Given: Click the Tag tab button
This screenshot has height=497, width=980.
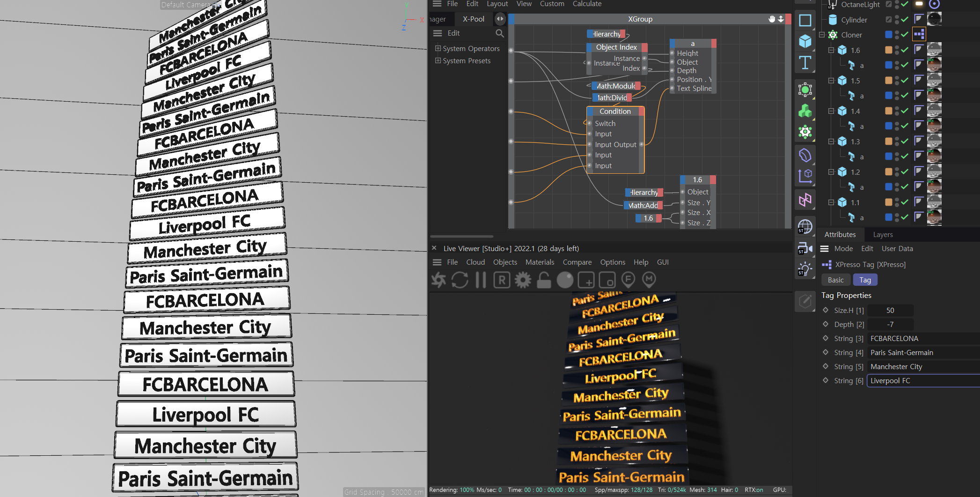Looking at the screenshot, I should click(x=865, y=280).
